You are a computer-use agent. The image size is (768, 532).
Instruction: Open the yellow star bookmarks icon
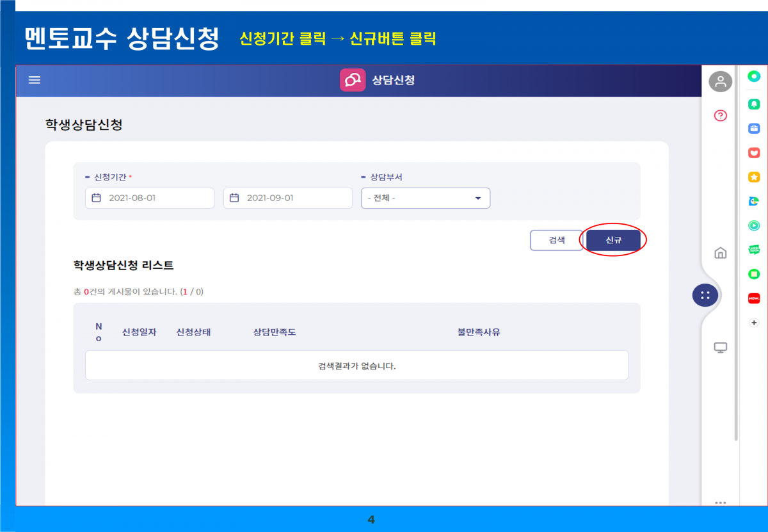pos(754,177)
